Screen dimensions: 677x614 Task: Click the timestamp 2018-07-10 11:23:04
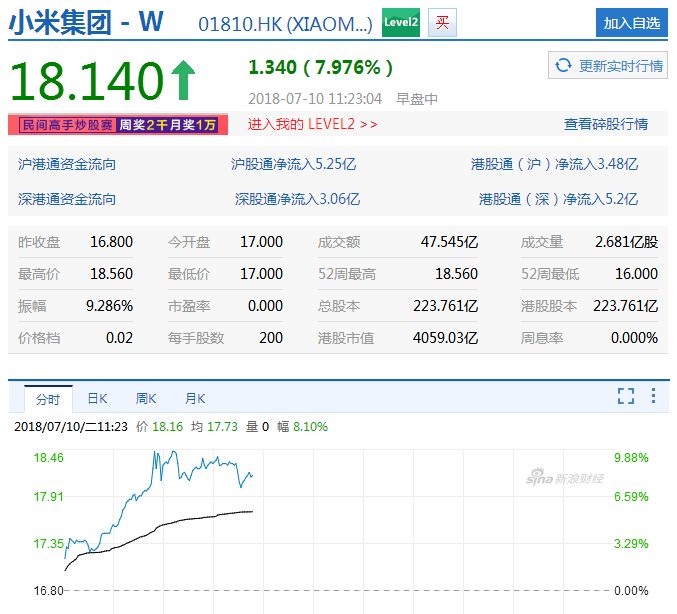[x=315, y=98]
